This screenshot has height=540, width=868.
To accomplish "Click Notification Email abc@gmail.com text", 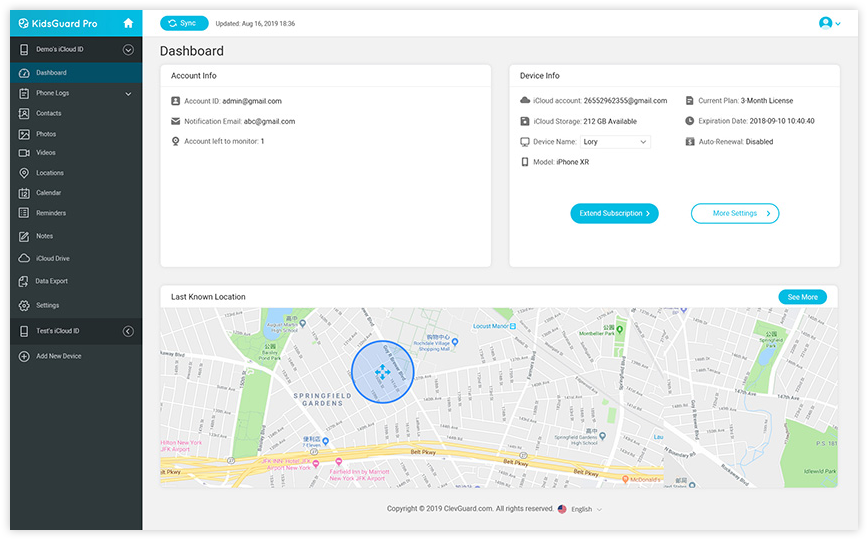I will click(x=239, y=121).
